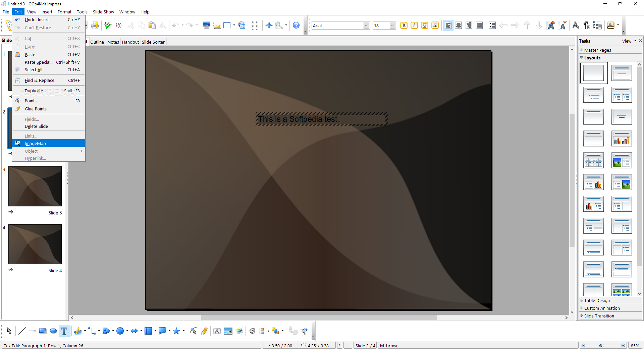Open the Paragraph formatting icon
Screen dimensions: 644x349
pos(586,25)
